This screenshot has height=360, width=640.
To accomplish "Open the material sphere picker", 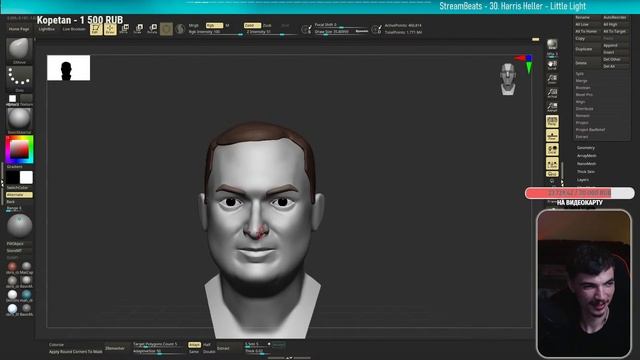I will (x=19, y=119).
